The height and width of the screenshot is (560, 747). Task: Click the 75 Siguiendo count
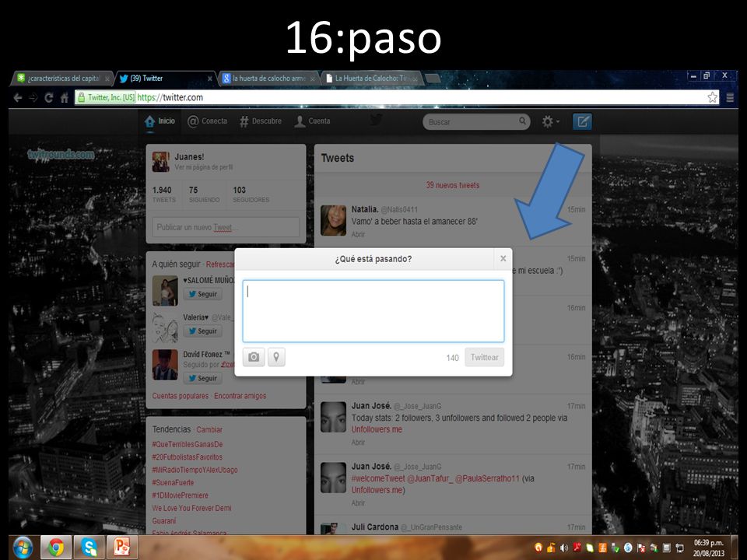[204, 194]
